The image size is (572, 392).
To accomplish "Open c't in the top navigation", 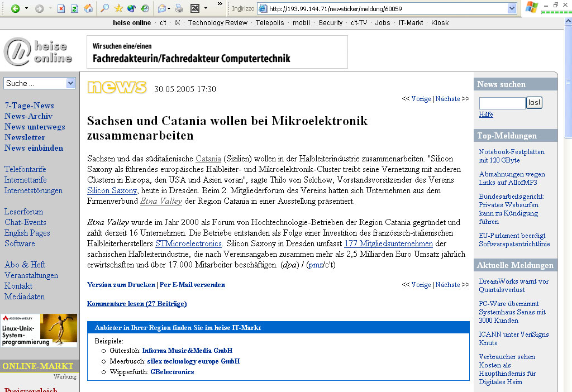I will click(x=163, y=22).
